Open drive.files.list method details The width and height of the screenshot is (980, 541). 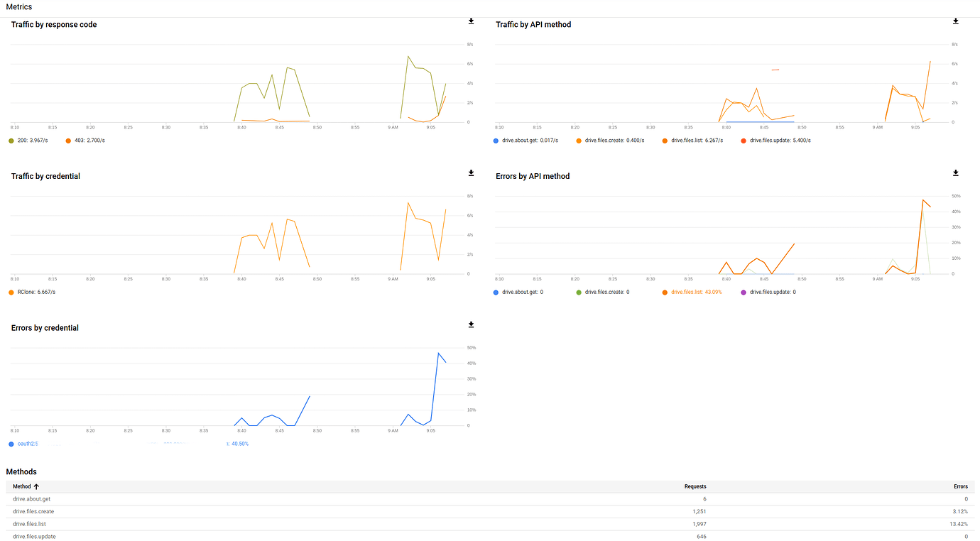tap(29, 524)
